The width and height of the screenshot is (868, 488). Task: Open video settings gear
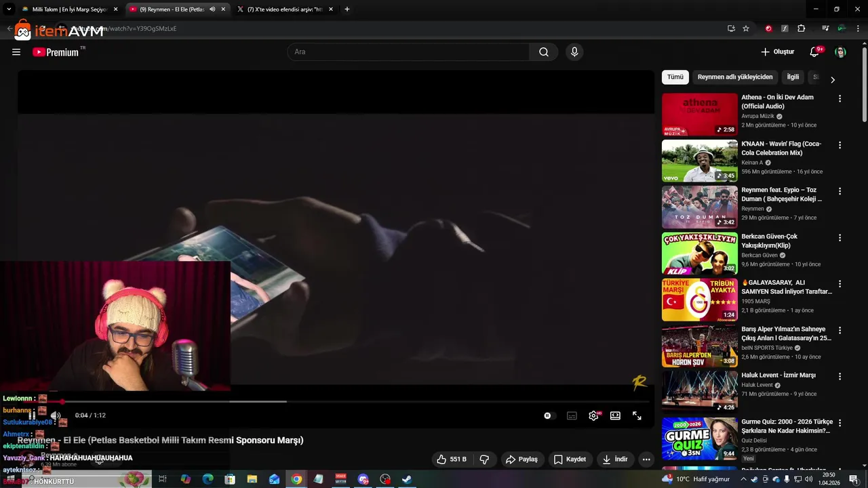tap(593, 415)
